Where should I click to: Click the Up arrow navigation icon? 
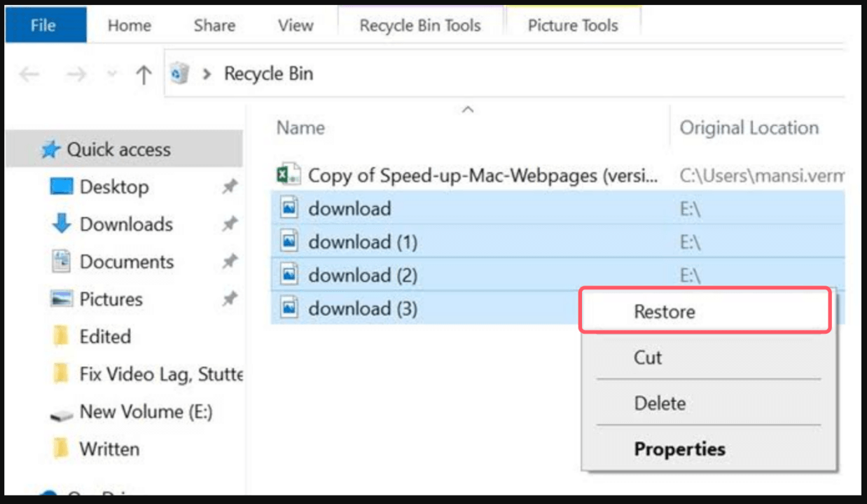pyautogui.click(x=144, y=74)
